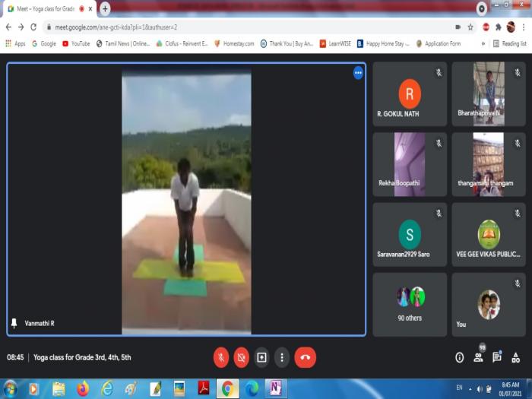Image resolution: width=532 pixels, height=399 pixels.
Task: Click muted mic icon on thangamani thangam tile
Action: (518, 144)
